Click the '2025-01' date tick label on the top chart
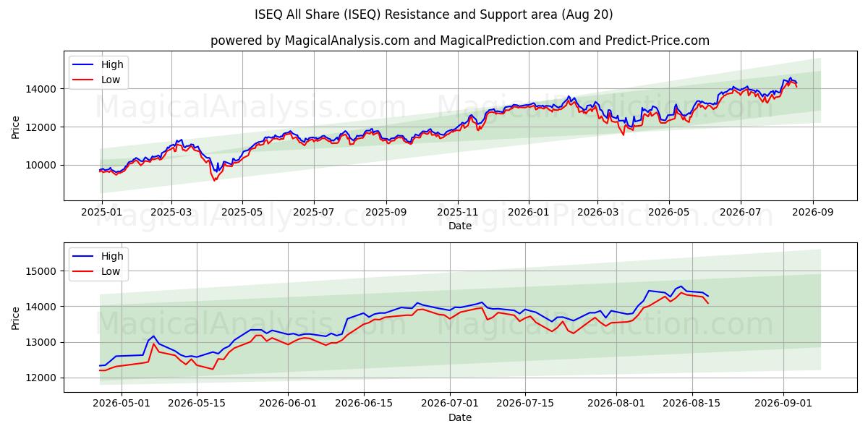Image resolution: width=868 pixels, height=434 pixels. click(x=101, y=213)
